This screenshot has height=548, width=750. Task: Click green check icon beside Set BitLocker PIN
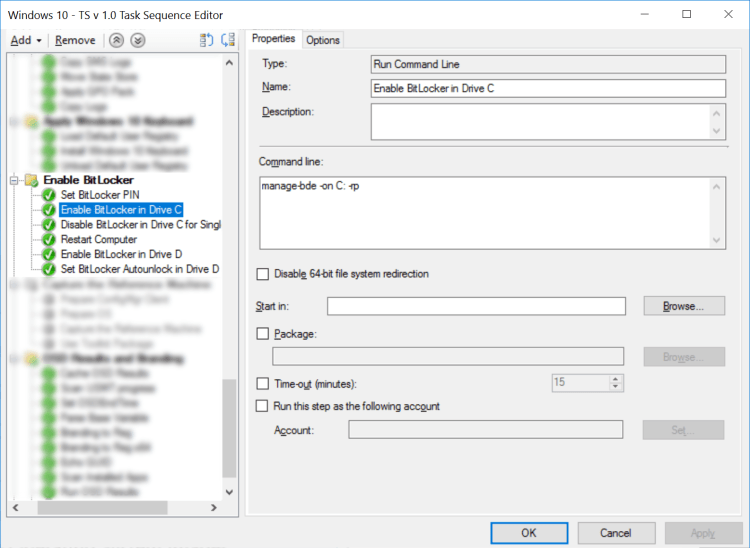click(x=49, y=195)
